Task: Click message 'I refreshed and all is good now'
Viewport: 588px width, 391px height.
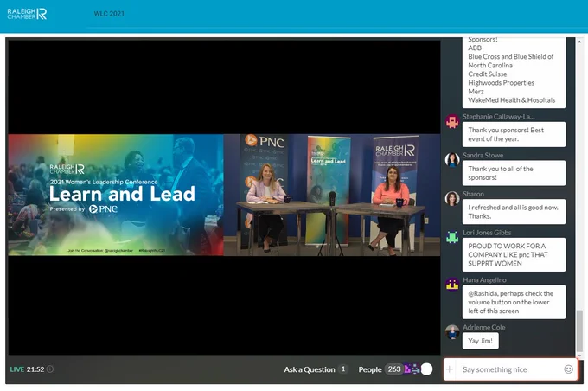Action: pos(514,212)
